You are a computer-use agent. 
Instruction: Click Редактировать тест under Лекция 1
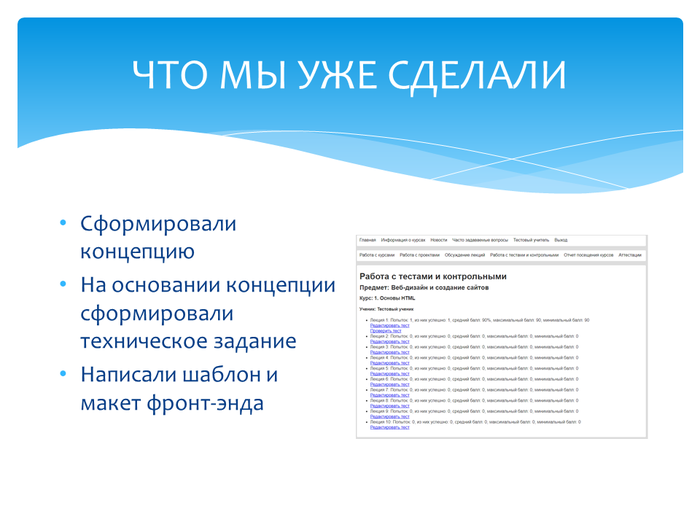click(x=390, y=325)
